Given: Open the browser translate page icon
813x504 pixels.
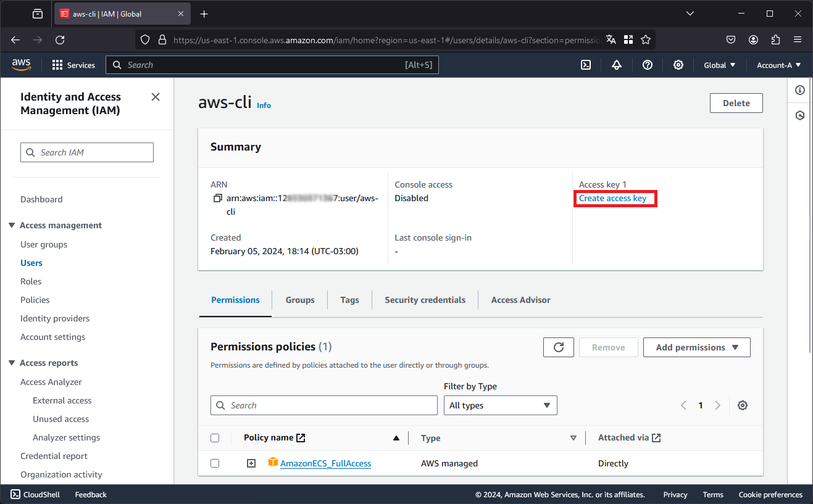Looking at the screenshot, I should [611, 39].
